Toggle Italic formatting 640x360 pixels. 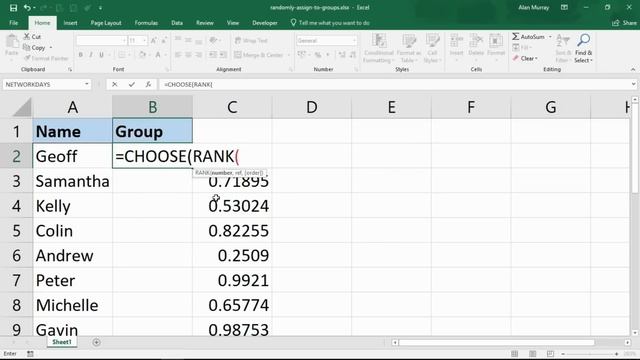point(91,55)
